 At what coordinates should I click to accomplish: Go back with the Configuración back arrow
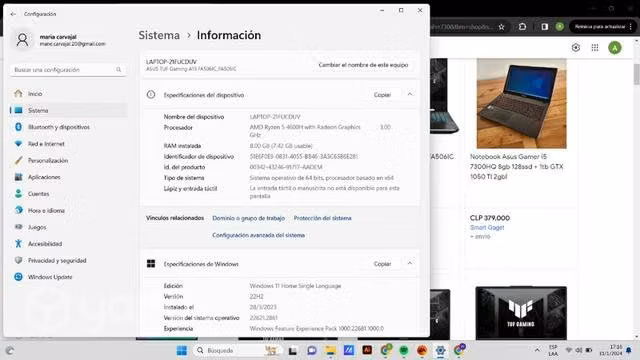[13, 14]
